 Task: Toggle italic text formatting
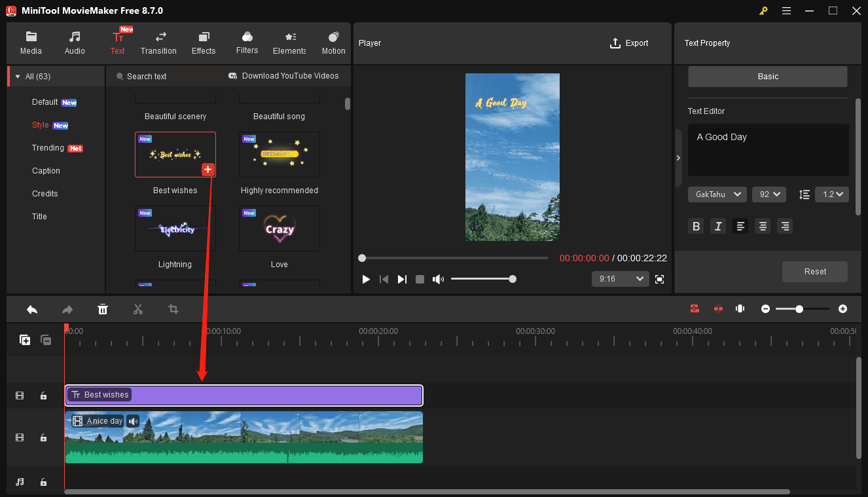719,227
